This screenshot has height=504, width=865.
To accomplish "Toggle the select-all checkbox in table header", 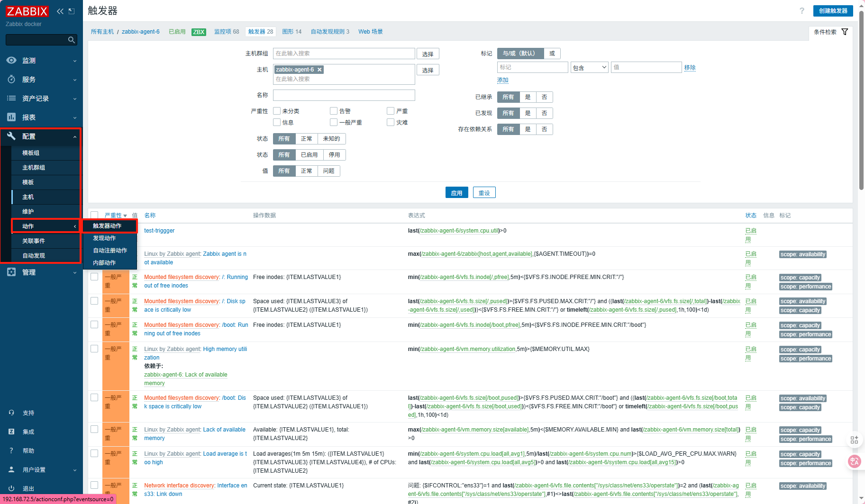I will point(94,215).
